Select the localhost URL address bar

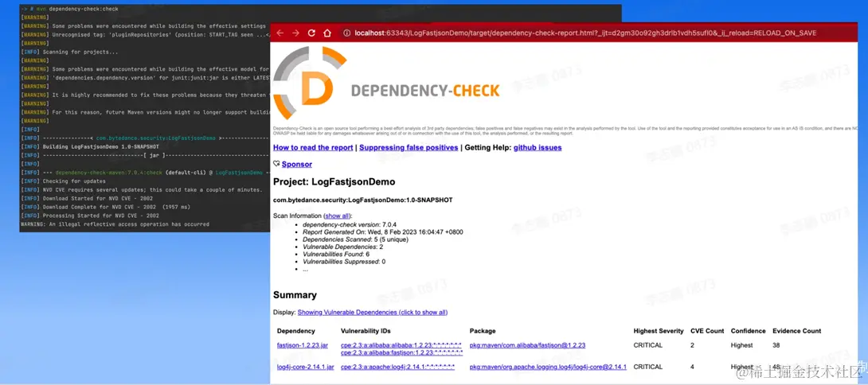[585, 33]
